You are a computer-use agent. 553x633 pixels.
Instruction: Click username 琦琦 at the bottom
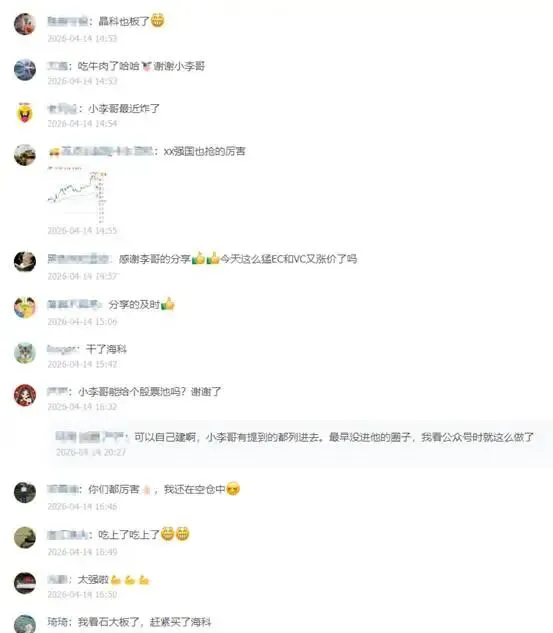click(58, 622)
